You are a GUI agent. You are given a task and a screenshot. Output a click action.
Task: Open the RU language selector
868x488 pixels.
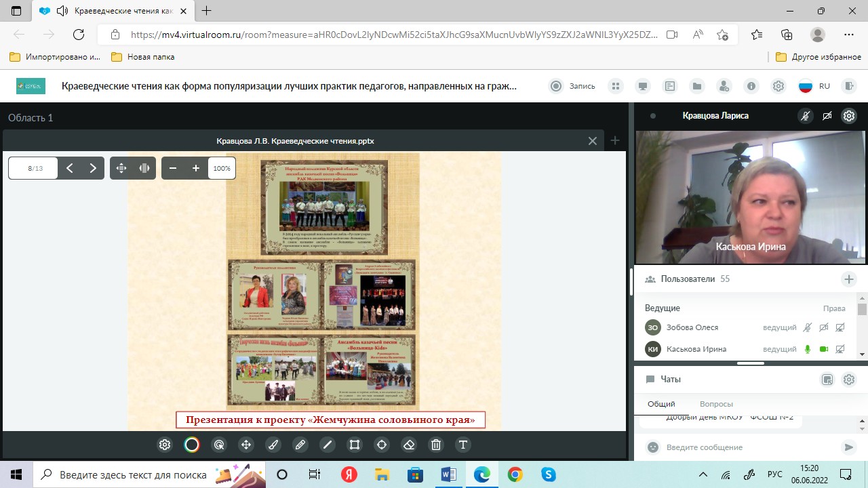click(x=814, y=86)
